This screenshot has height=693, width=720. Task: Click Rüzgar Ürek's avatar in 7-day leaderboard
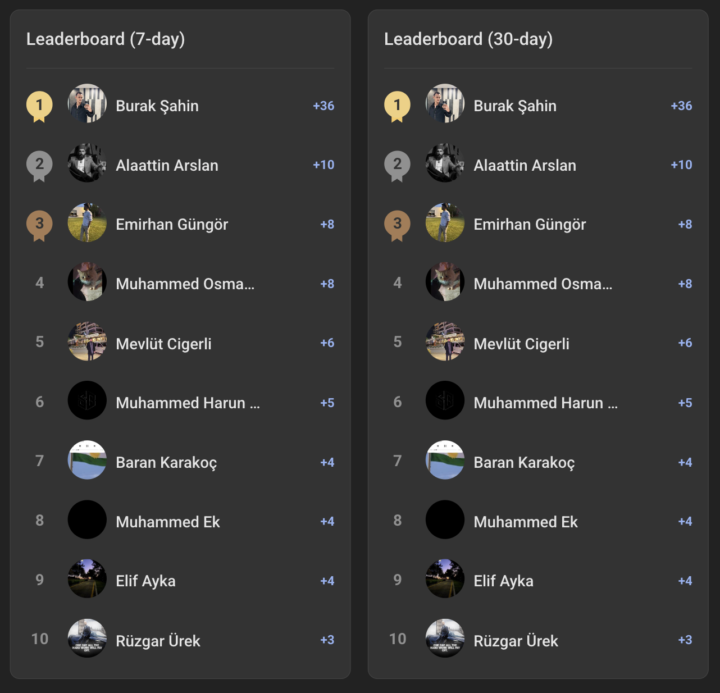pos(87,638)
